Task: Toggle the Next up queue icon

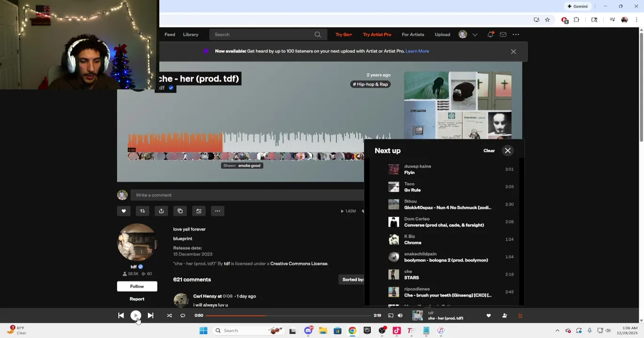Action: 520,315
